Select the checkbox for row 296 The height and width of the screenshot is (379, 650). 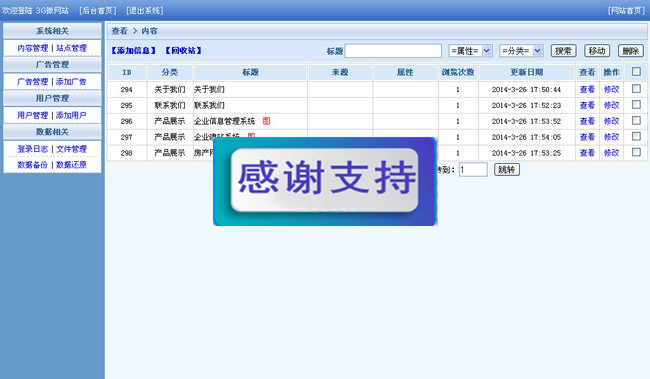636,120
